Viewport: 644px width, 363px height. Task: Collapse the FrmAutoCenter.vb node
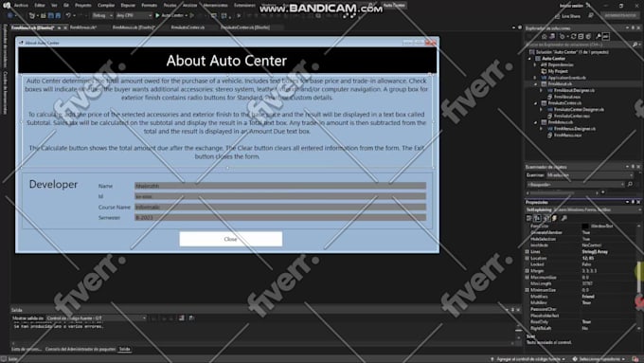(535, 103)
